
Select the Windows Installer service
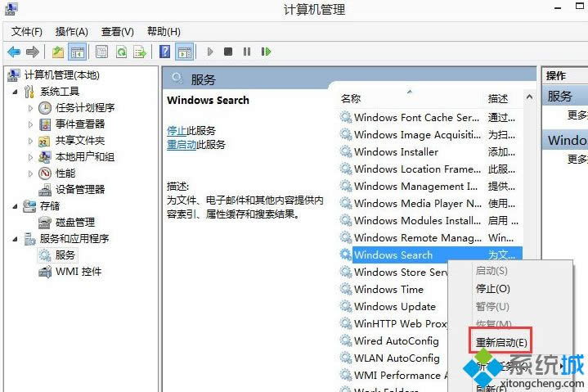pos(396,151)
